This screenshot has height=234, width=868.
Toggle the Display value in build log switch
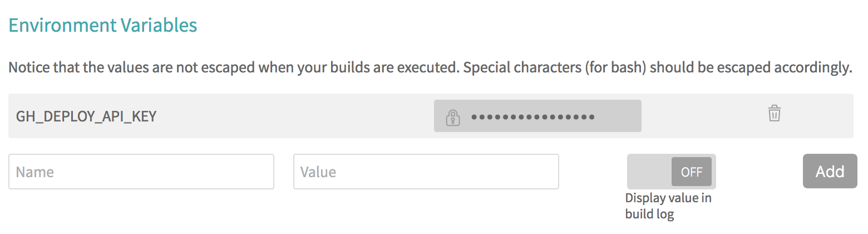coord(671,172)
